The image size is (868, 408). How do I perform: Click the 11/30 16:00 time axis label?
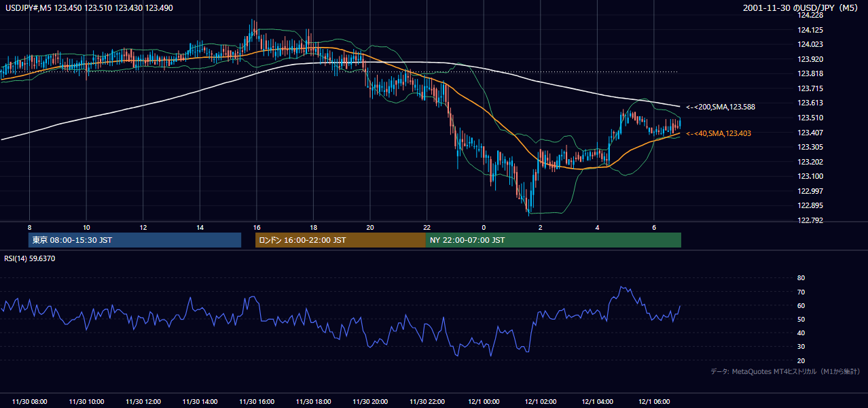[x=257, y=402]
